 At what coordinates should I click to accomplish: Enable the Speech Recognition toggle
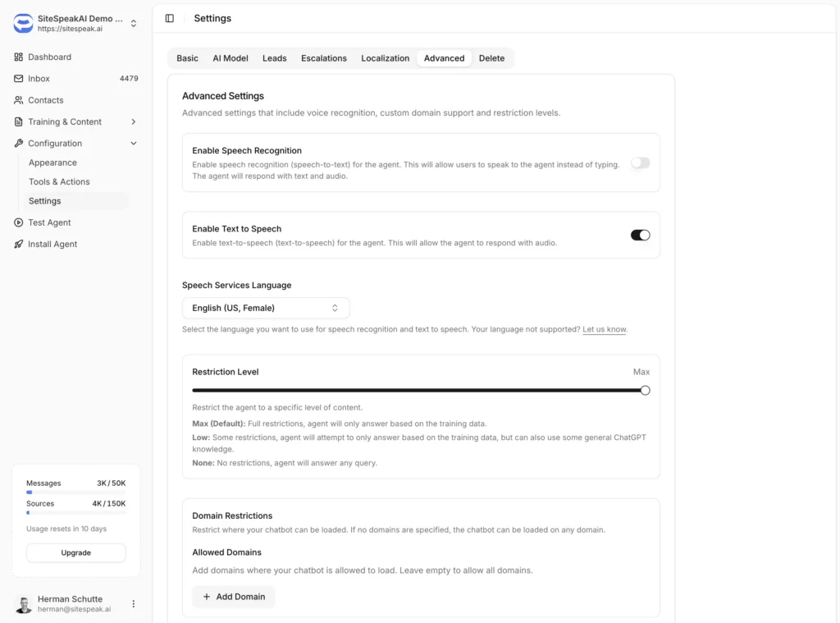pyautogui.click(x=640, y=163)
